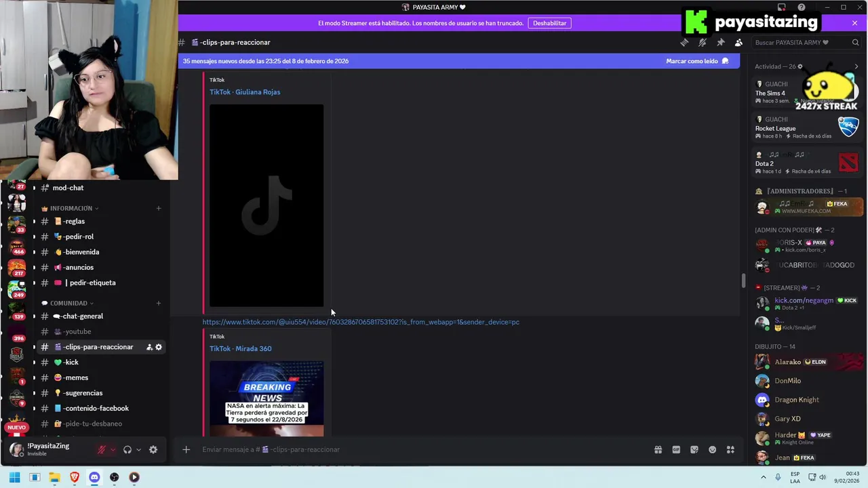Screen dimensions: 868x488
Task: Open the -pedir-rol channel
Action: click(x=99, y=237)
